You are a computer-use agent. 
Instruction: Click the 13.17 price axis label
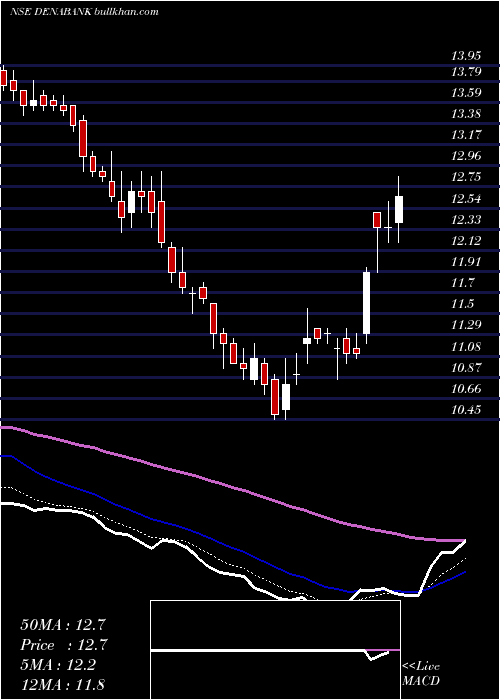tap(467, 135)
